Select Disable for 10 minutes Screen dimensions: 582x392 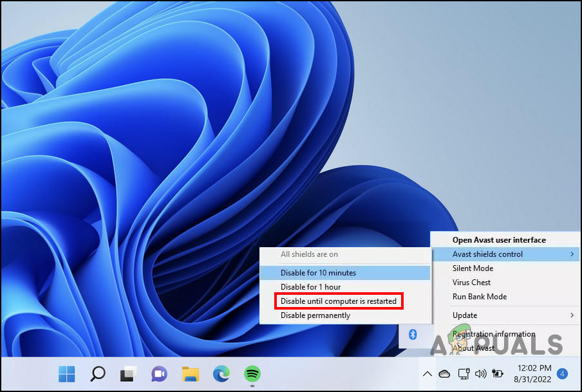318,273
